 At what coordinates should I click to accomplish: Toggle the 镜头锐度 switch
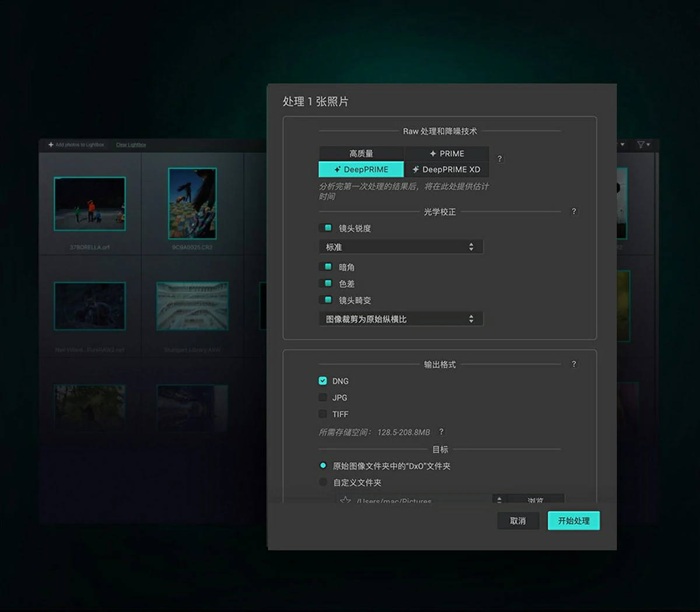pyautogui.click(x=325, y=228)
